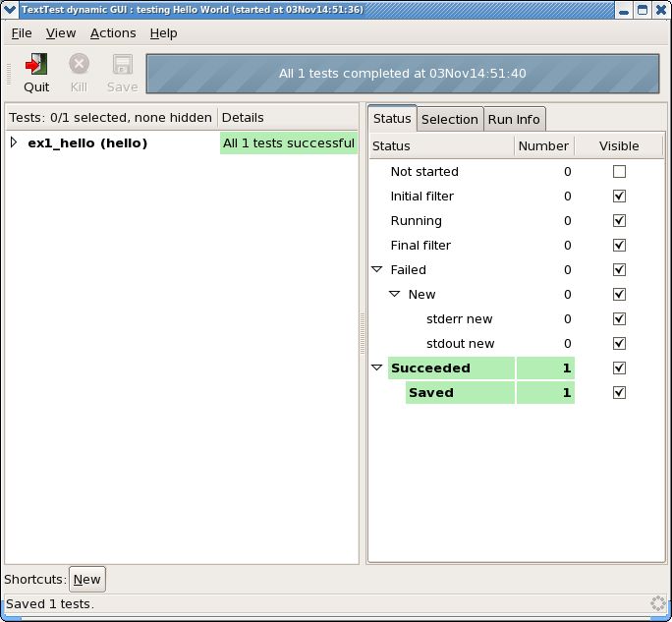Click the Kill toolbar icon
This screenshot has height=622, width=672.
pyautogui.click(x=79, y=64)
